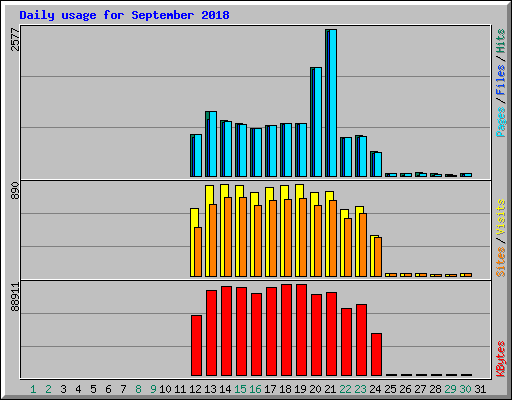The height and width of the screenshot is (400, 512).
Task: Click the red KBytes bar for day 24
Action: click(x=376, y=354)
